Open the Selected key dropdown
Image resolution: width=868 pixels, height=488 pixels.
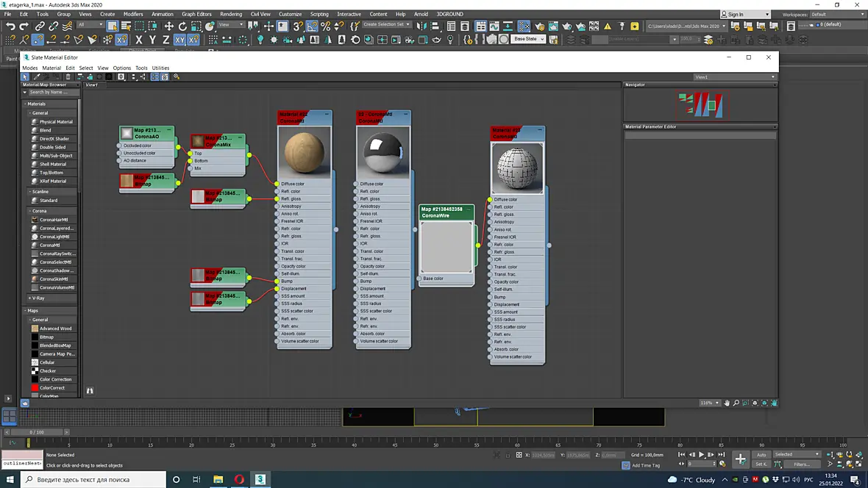pyautogui.click(x=797, y=455)
